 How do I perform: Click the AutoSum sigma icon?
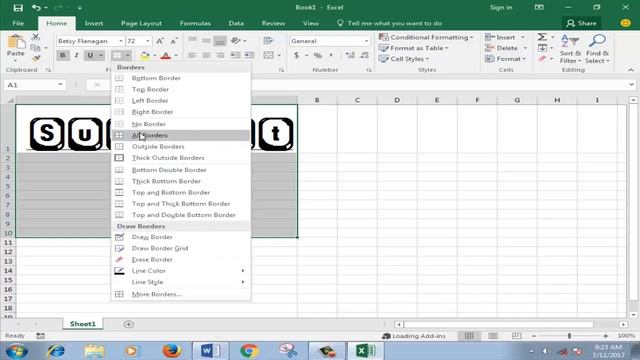click(542, 37)
